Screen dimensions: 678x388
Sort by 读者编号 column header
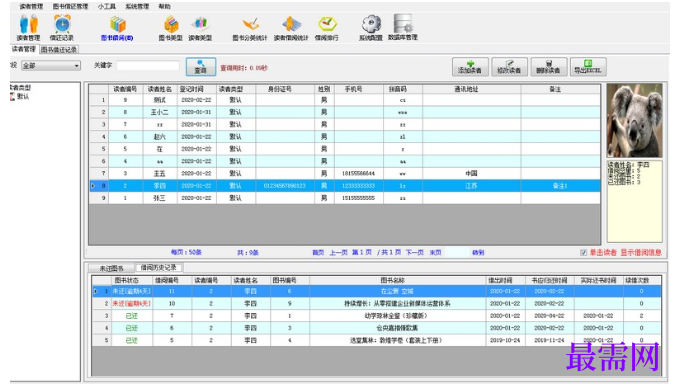125,89
